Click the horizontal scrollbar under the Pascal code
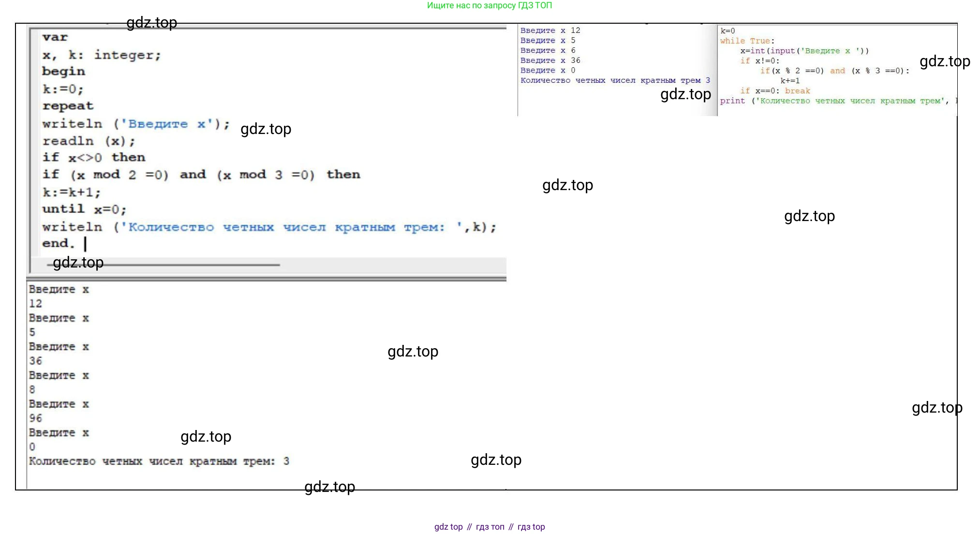980x534 pixels. tap(164, 265)
